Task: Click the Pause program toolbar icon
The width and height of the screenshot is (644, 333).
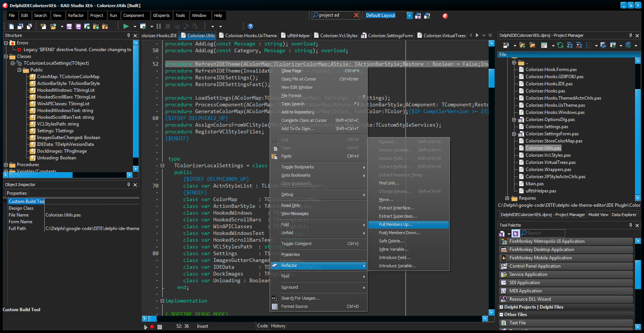Action: [x=158, y=26]
